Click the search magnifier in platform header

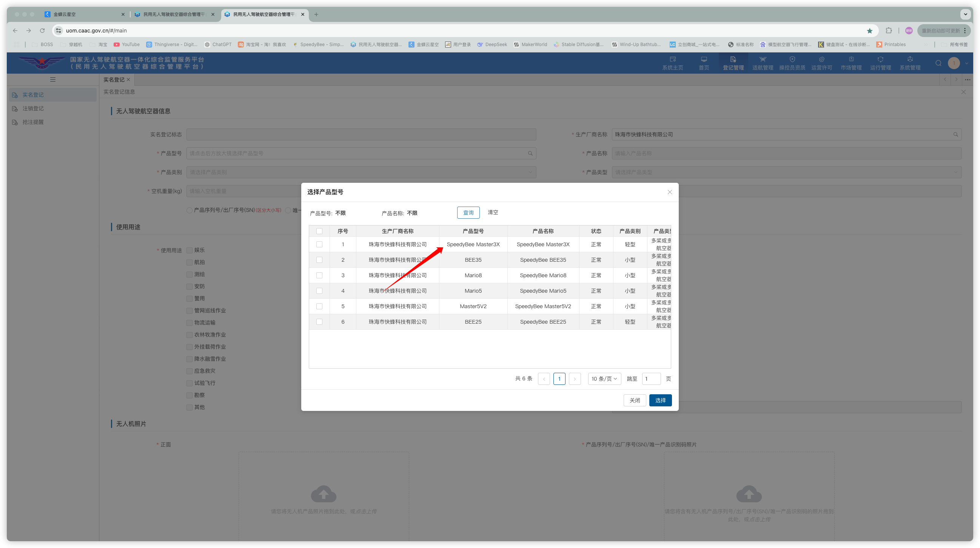pyautogui.click(x=938, y=63)
